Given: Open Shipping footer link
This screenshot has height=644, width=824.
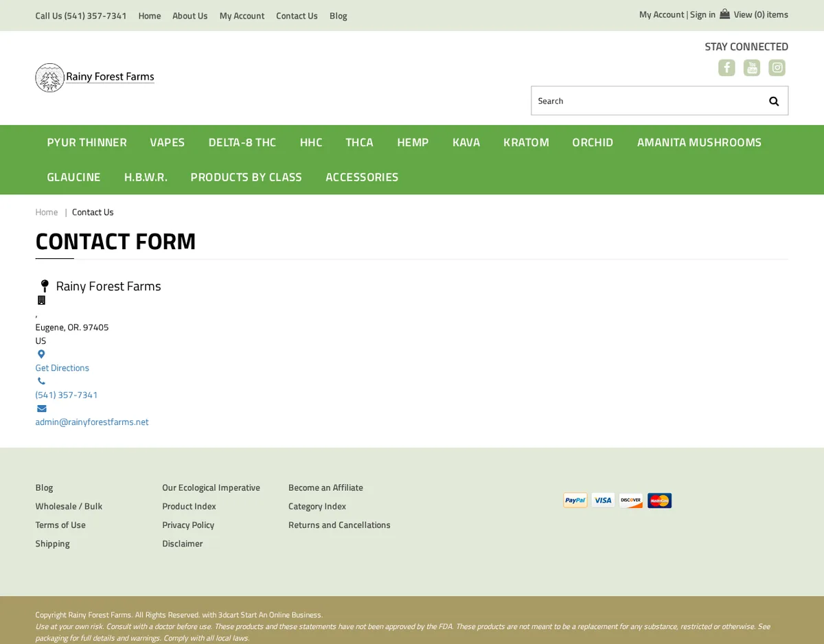Looking at the screenshot, I should pyautogui.click(x=52, y=543).
